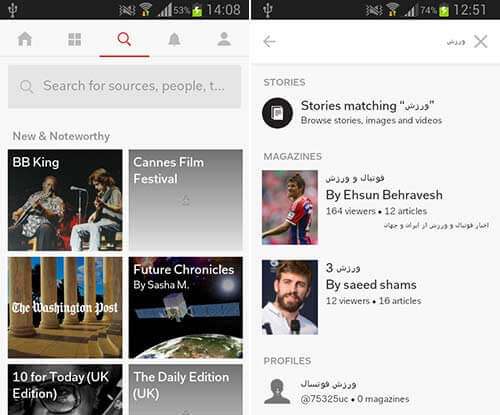Open Future Chronicles by Sasha M. tile
Viewport: 500px width, 415px height.
click(x=186, y=307)
